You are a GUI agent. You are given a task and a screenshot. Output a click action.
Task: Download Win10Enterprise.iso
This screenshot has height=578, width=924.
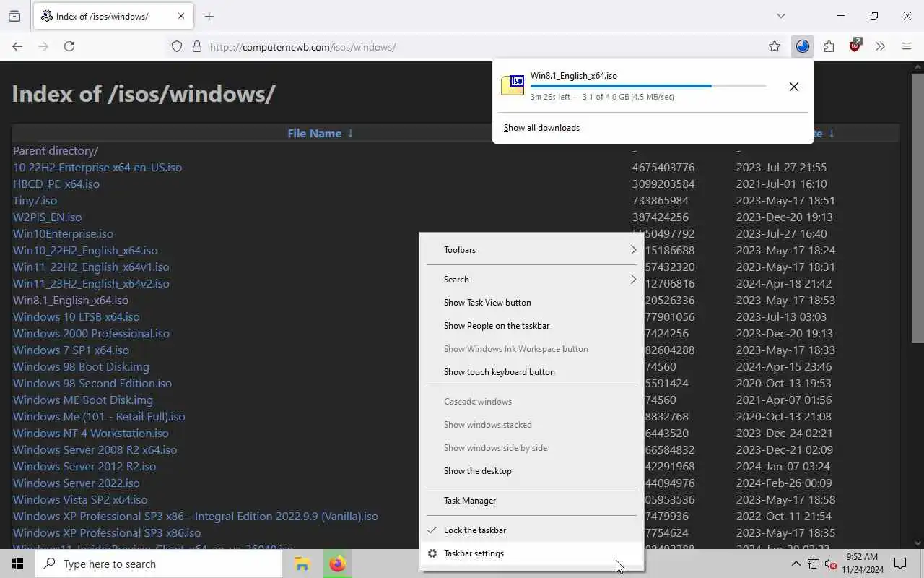(63, 233)
